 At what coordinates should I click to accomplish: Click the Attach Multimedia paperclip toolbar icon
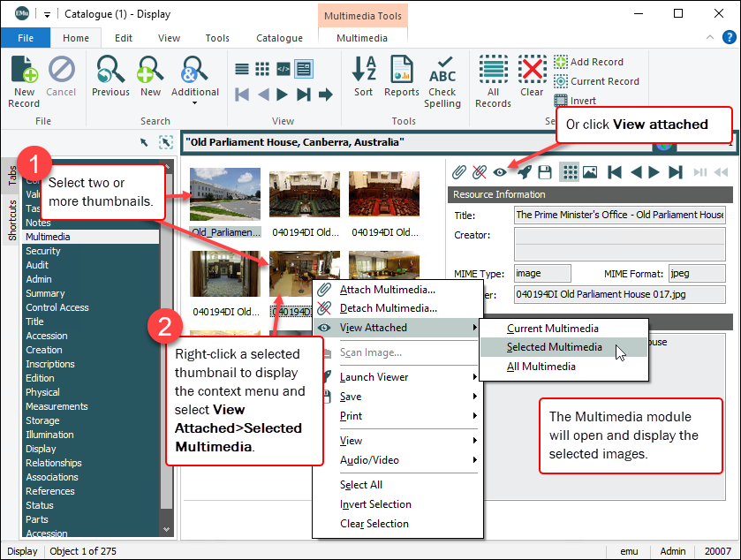[x=459, y=172]
